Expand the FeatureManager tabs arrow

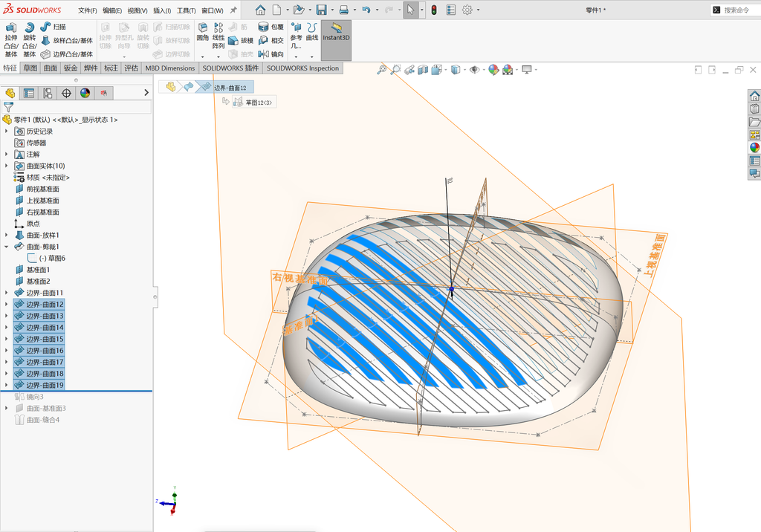(x=146, y=92)
